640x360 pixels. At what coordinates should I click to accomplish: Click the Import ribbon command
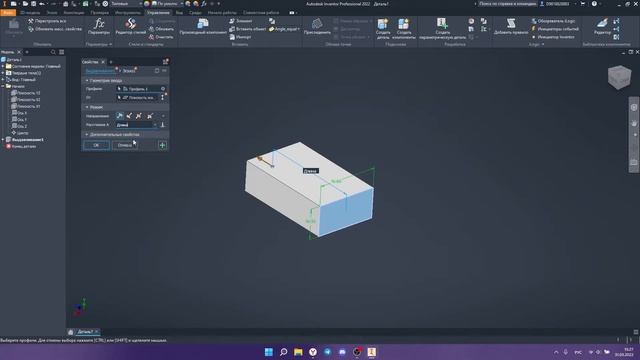240,37
